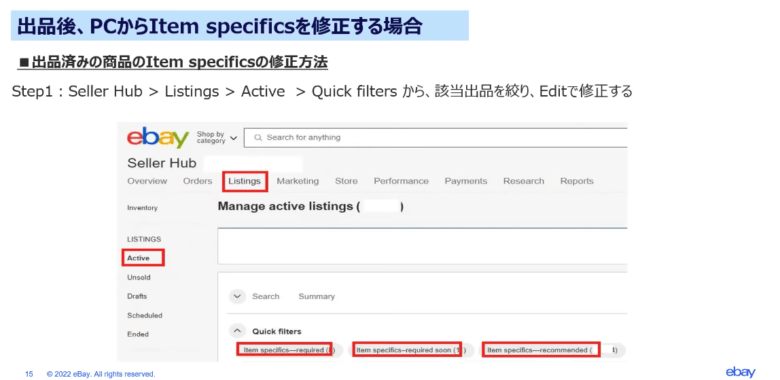This screenshot has height=380, width=780.
Task: Open the Overview tab
Action: [147, 181]
